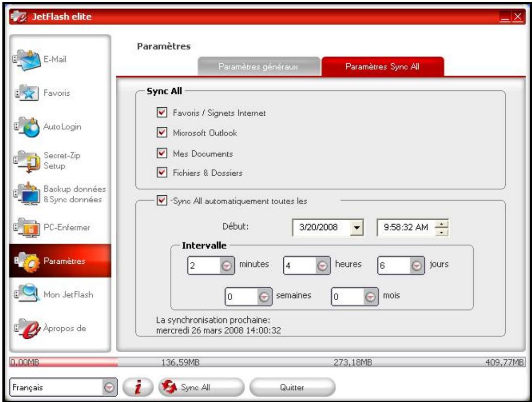532x402 pixels.
Task: Click the red sync arrows icon
Action: click(x=169, y=387)
